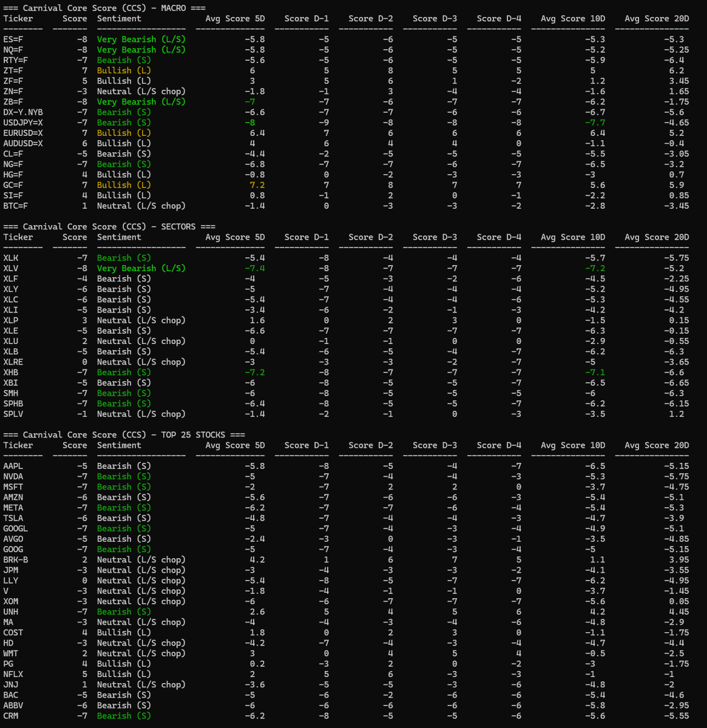Click the "Carnival Core Score (CCS) - MACRO" heading
Screen dimensions: 707x728
[x=104, y=8]
